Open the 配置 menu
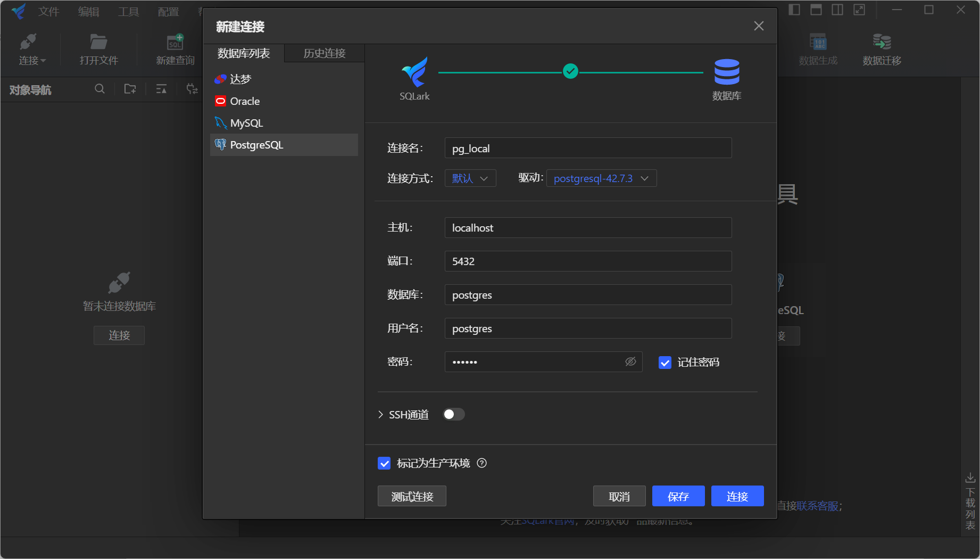 (x=168, y=11)
